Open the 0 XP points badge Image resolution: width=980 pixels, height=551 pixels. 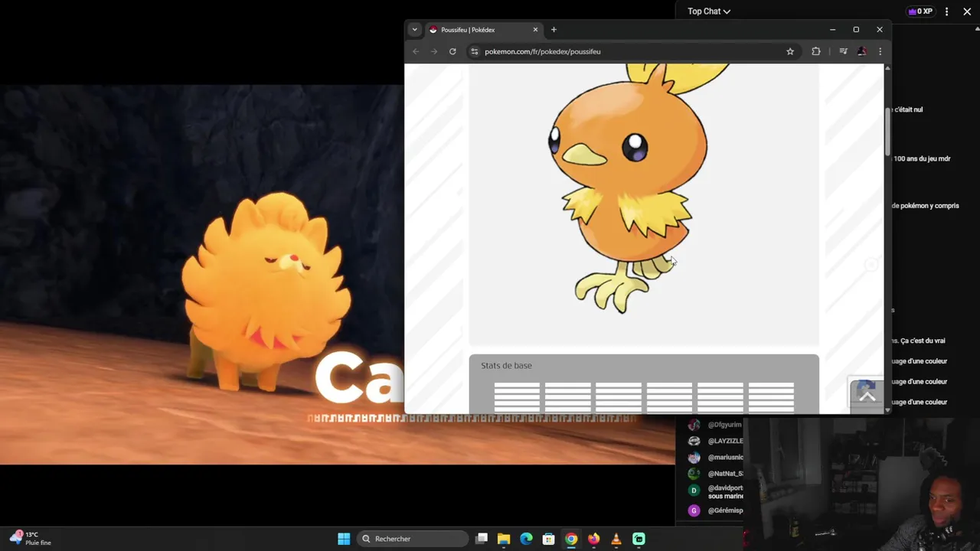click(920, 11)
